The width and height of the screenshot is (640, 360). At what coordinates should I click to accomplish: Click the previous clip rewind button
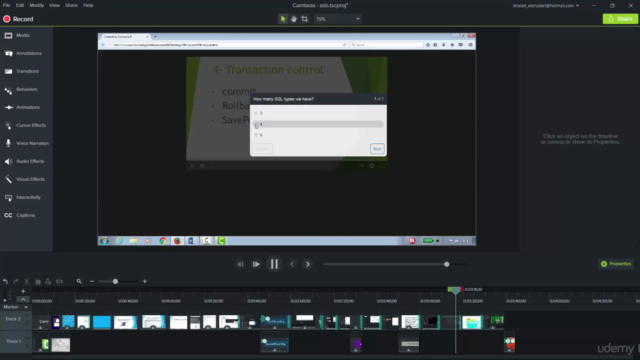(240, 264)
